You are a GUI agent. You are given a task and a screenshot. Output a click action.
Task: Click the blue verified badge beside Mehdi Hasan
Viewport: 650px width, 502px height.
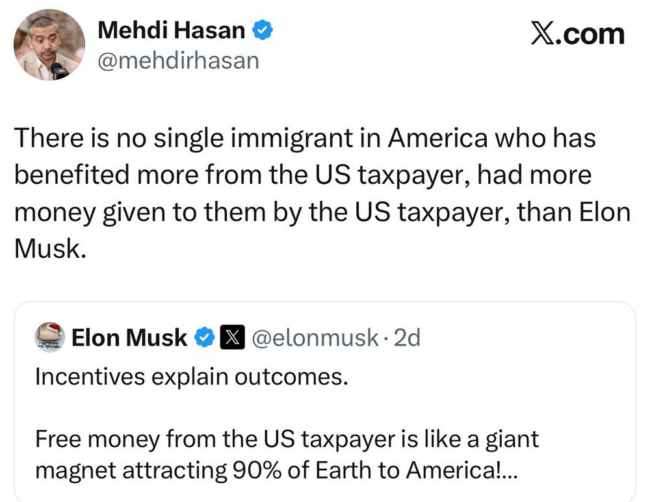(262, 31)
